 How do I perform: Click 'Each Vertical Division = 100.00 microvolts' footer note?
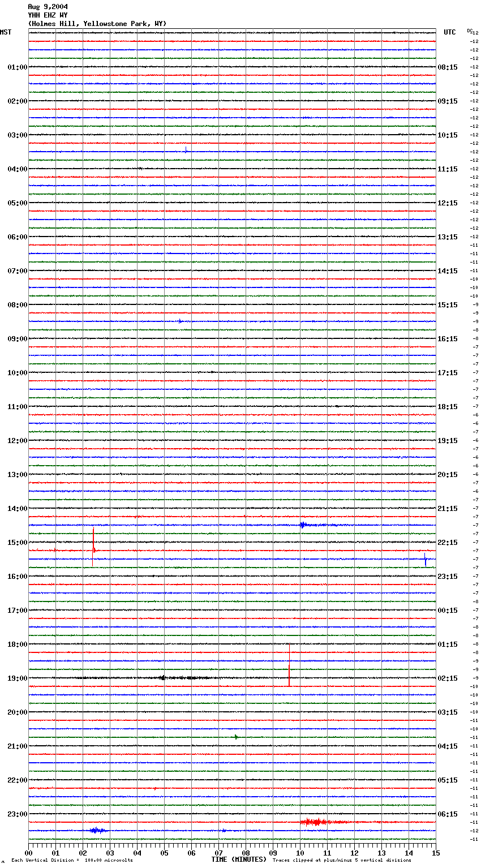coord(72,861)
